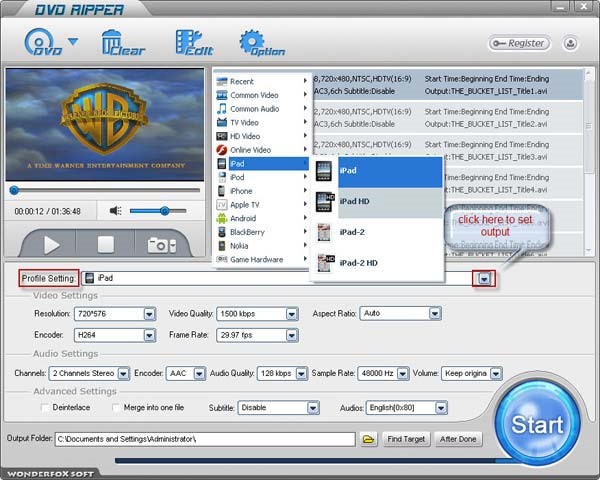600x480 pixels.
Task: Select the iPad menu category
Action: point(262,164)
